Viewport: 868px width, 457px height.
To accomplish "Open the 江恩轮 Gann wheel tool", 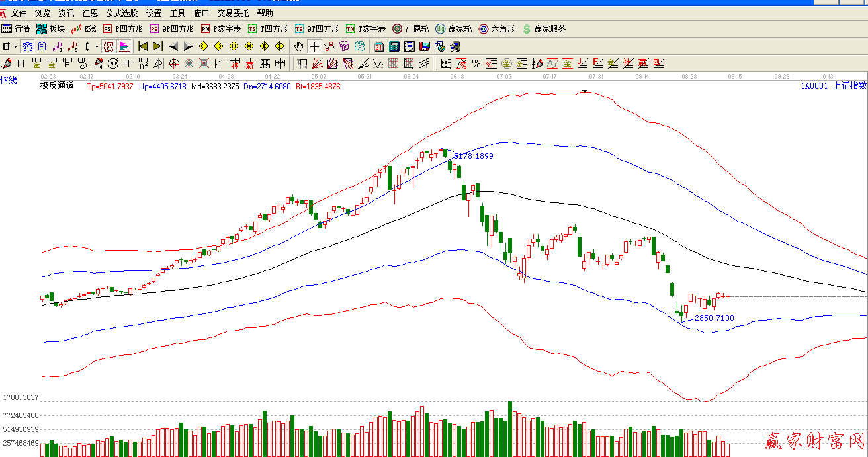I will (411, 29).
